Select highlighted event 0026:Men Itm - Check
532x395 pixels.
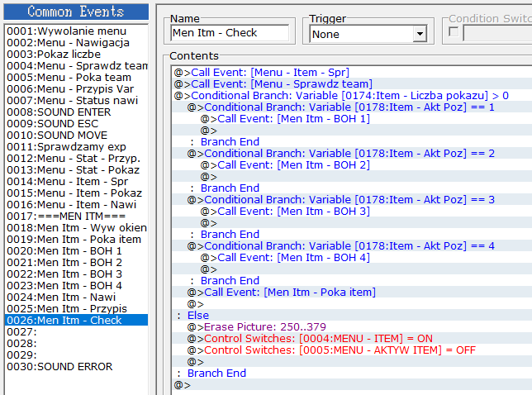pos(76,320)
